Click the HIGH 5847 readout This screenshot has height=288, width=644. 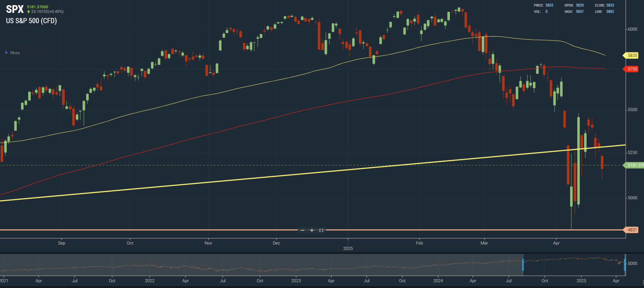pos(574,11)
